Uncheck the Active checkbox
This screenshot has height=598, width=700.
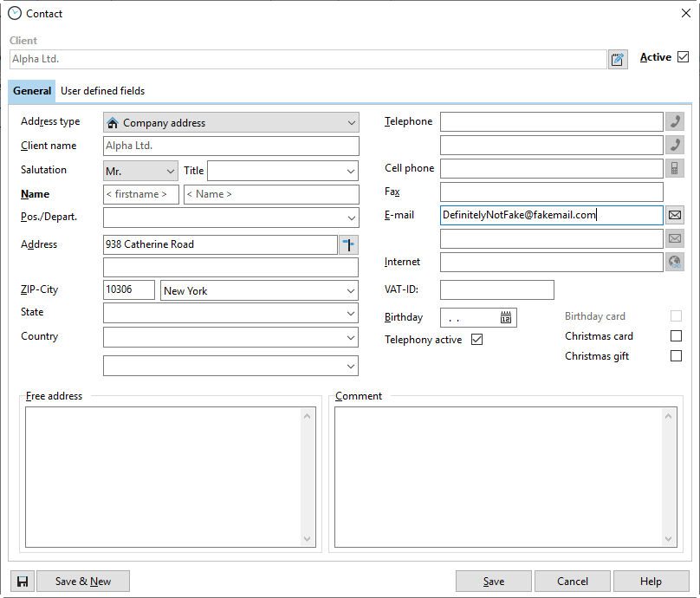tap(683, 57)
